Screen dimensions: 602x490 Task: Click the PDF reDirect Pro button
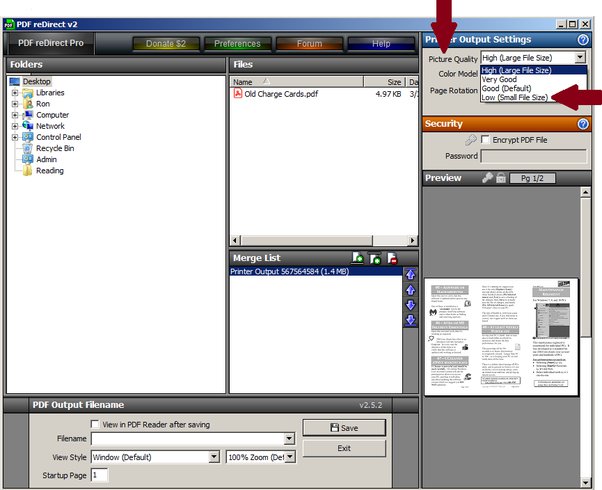[50, 43]
